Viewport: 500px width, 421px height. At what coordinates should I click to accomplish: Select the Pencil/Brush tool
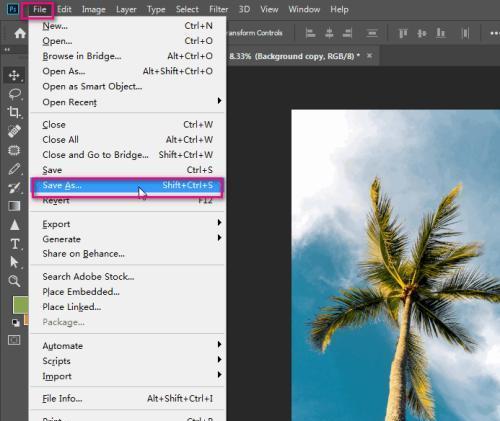coord(14,169)
